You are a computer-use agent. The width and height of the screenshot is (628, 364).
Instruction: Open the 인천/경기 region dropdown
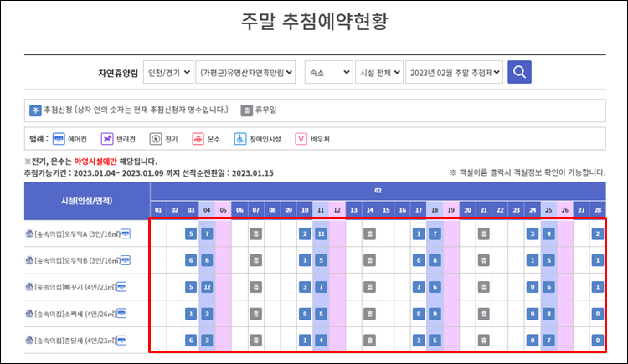click(168, 72)
